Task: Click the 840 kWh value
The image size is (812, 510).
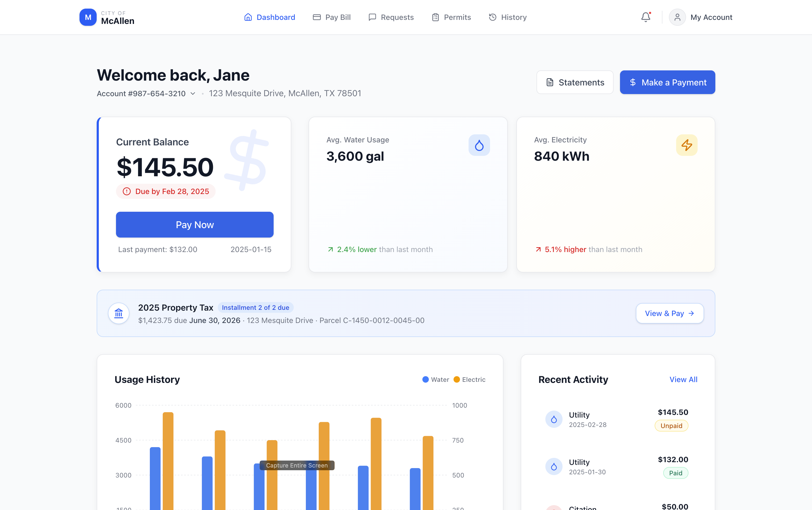Action: (561, 156)
